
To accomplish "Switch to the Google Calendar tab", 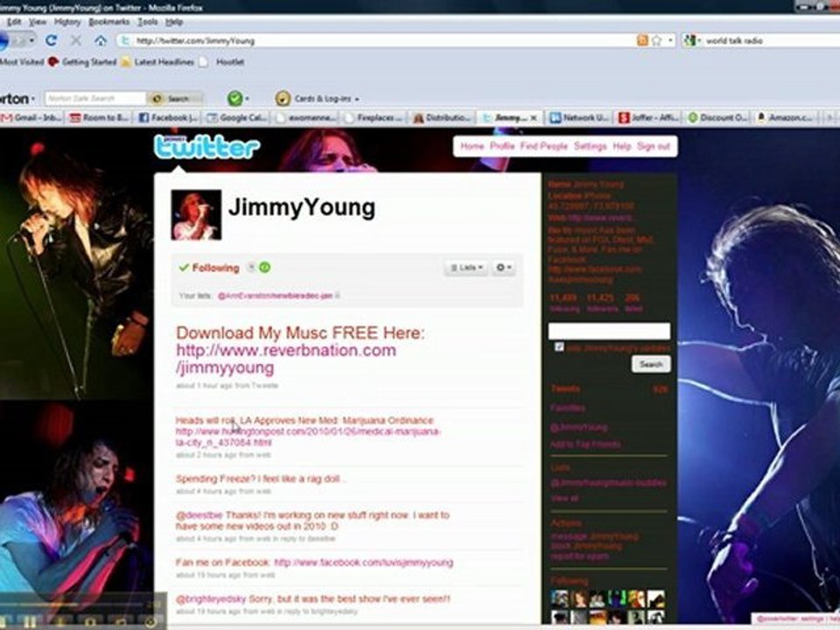I will 237,117.
